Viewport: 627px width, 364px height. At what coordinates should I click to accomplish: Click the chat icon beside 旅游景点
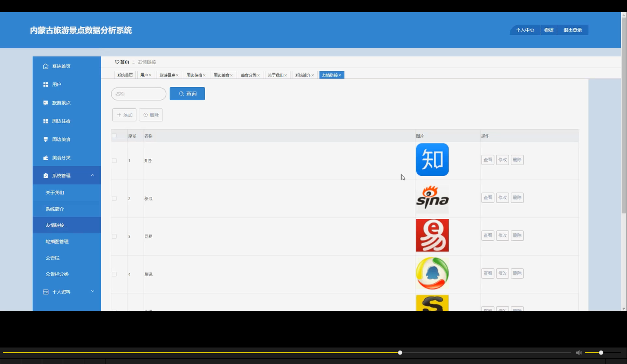pyautogui.click(x=45, y=103)
